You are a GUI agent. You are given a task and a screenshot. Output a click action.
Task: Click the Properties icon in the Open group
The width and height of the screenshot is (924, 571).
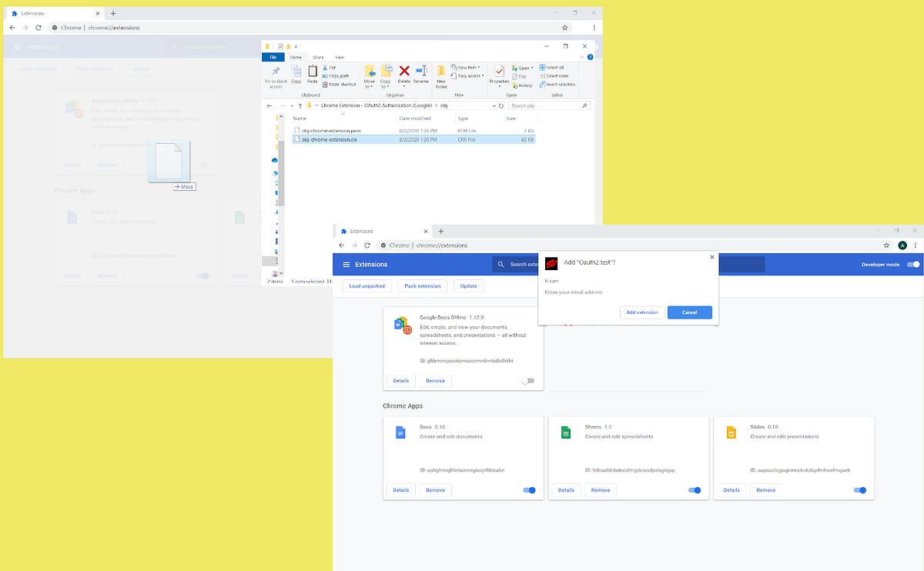pyautogui.click(x=498, y=71)
